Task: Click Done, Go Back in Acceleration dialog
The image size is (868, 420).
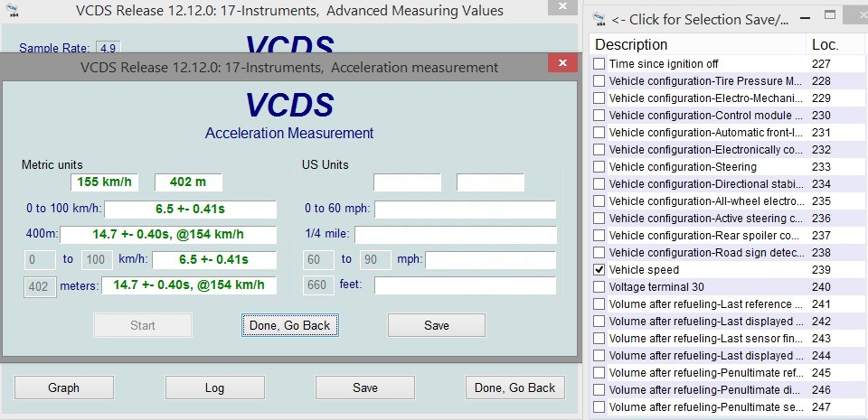Action: 289,325
